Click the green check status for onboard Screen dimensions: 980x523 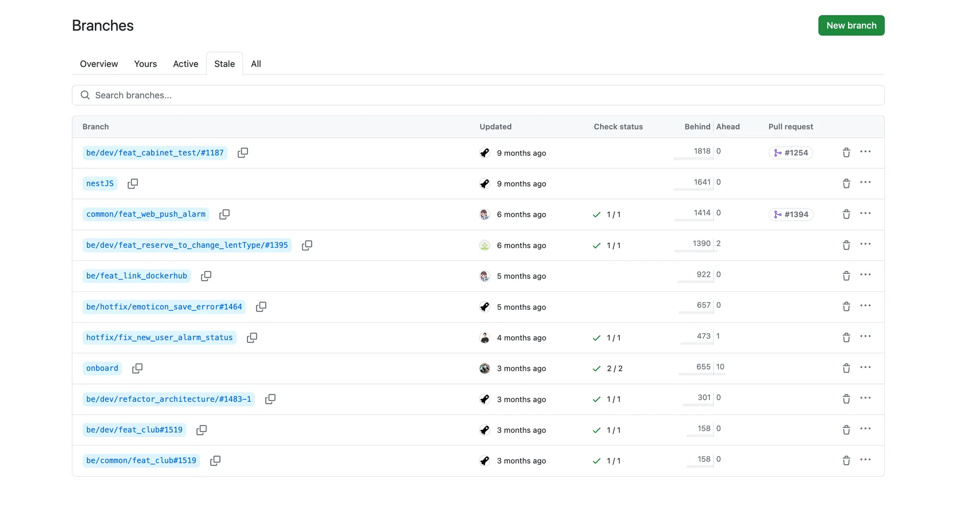596,369
